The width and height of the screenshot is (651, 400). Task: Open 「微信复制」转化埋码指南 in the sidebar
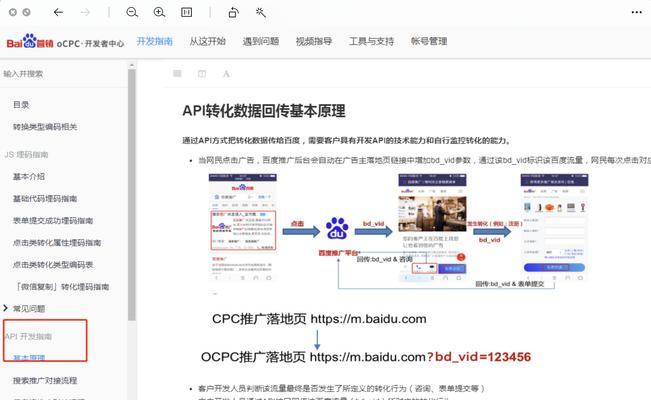tap(62, 287)
